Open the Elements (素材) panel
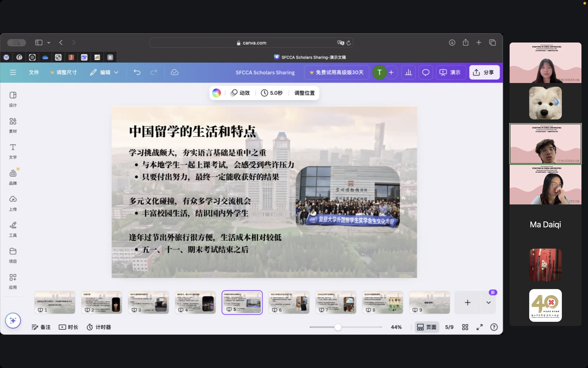The image size is (588, 368). [13, 125]
